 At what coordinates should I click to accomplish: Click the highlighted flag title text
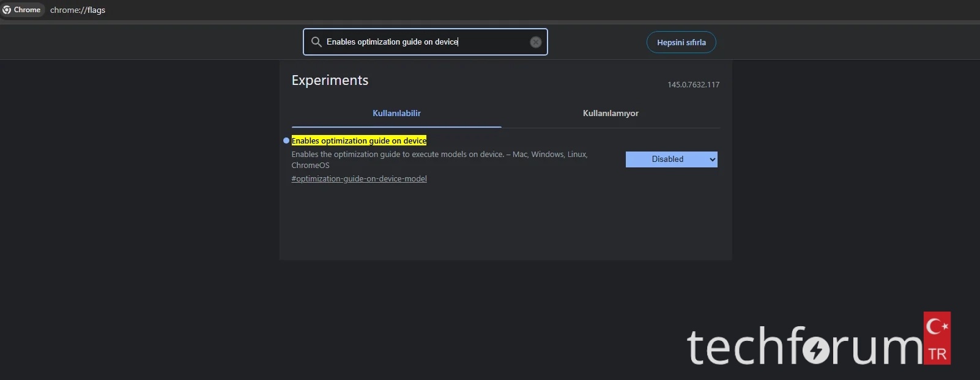click(x=359, y=141)
